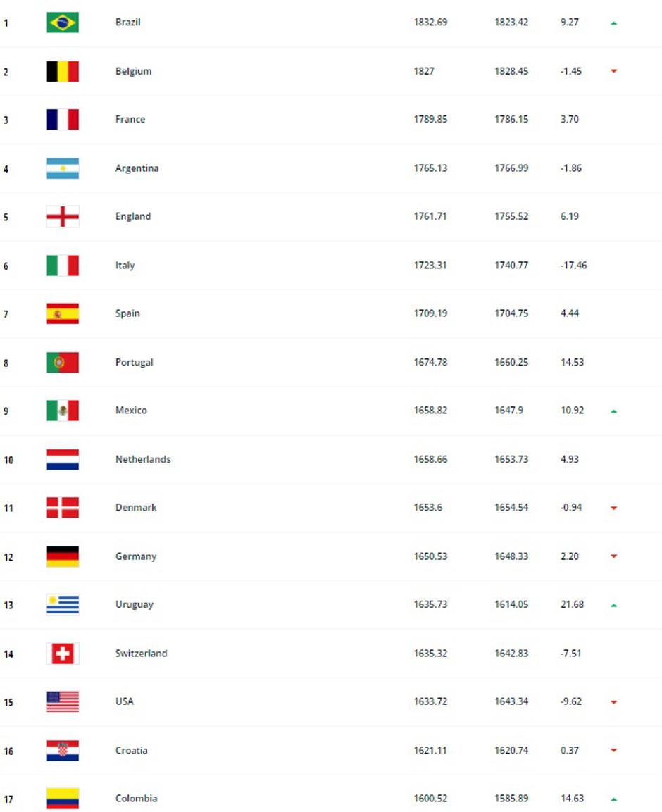This screenshot has height=812, width=662.
Task: Click the USA flag icon
Action: [x=63, y=701]
